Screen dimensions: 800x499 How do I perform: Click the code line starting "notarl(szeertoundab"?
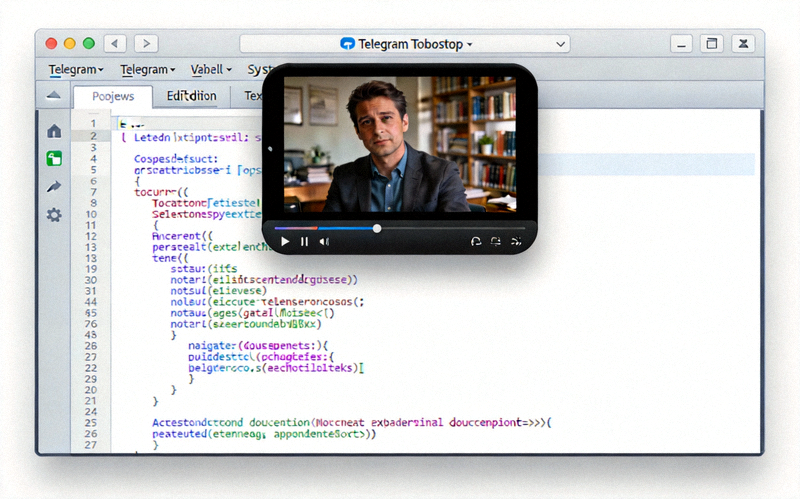coord(246,324)
